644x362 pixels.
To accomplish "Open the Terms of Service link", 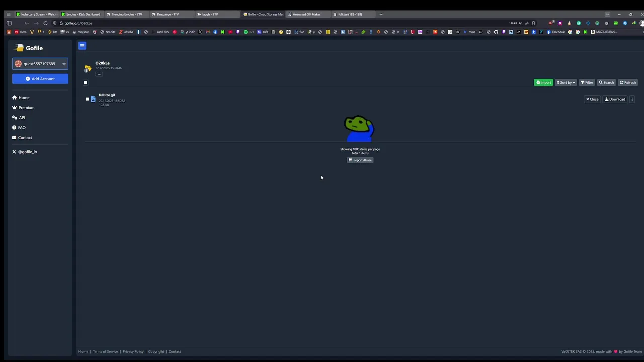I will [x=105, y=351].
